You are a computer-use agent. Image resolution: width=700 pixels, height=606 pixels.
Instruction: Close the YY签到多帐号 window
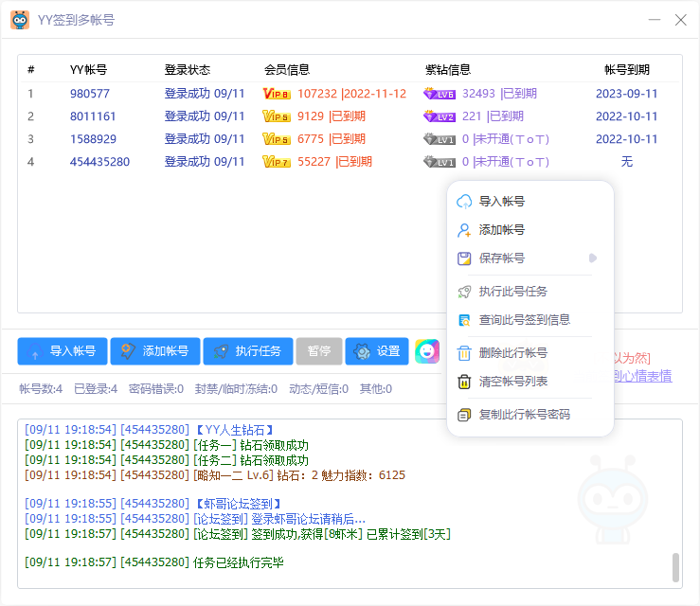point(681,20)
